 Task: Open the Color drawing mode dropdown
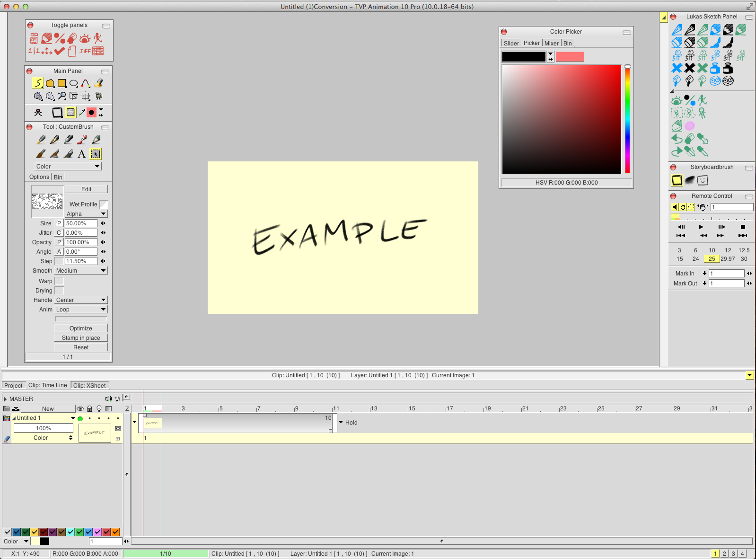[68, 167]
